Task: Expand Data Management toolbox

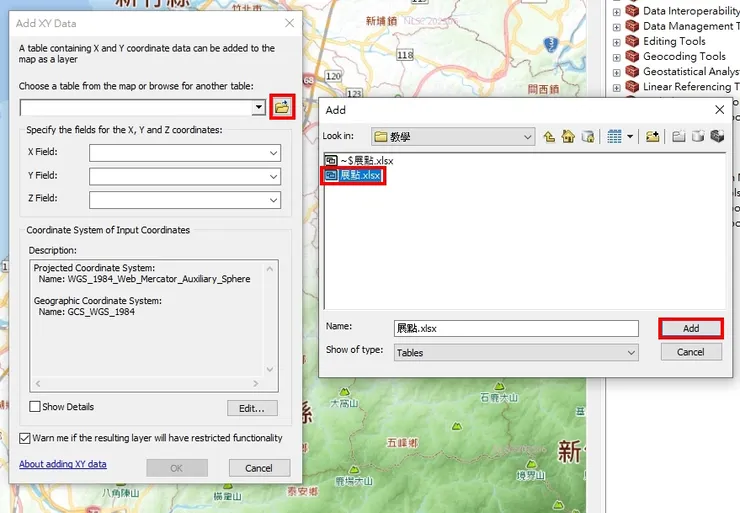Action: tap(616, 27)
